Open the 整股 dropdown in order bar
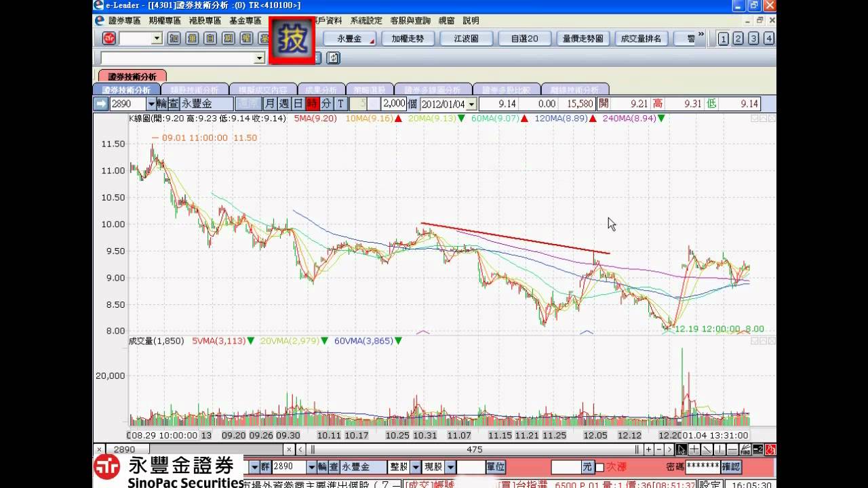The width and height of the screenshot is (868, 488). (415, 467)
